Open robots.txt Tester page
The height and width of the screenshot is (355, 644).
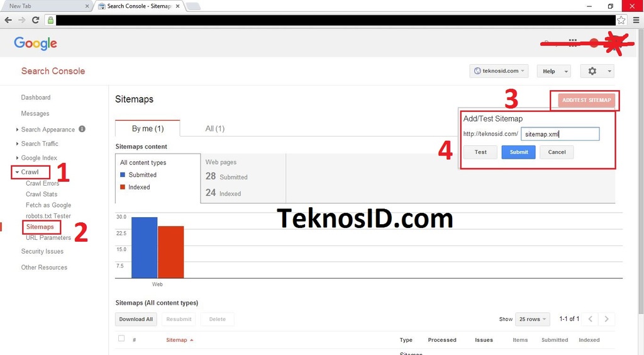point(48,216)
